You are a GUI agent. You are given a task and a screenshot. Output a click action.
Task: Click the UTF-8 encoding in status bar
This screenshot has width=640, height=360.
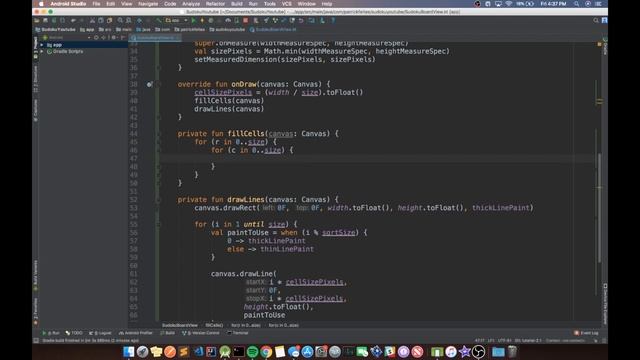pyautogui.click(x=504, y=340)
